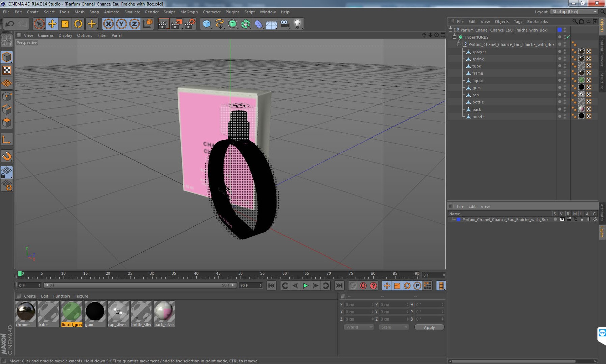Toggle the Y axis lock
Viewport: 606px width, 364px height.
[121, 24]
